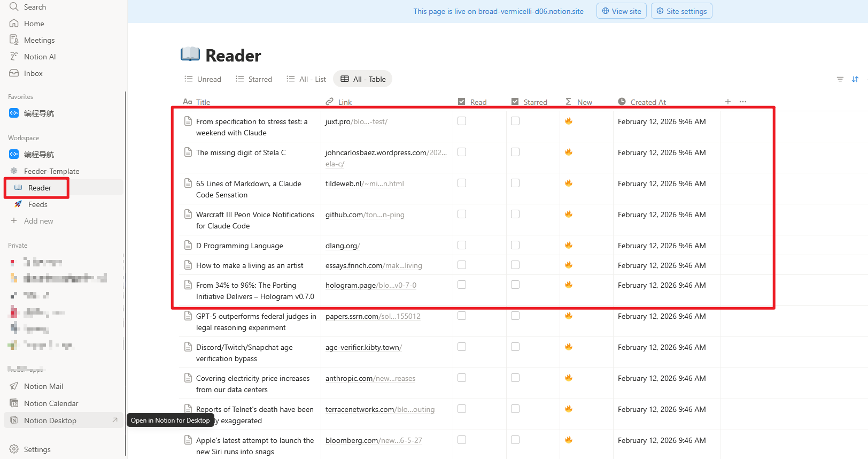Check Starred for 'From specification to stress test'

(515, 121)
